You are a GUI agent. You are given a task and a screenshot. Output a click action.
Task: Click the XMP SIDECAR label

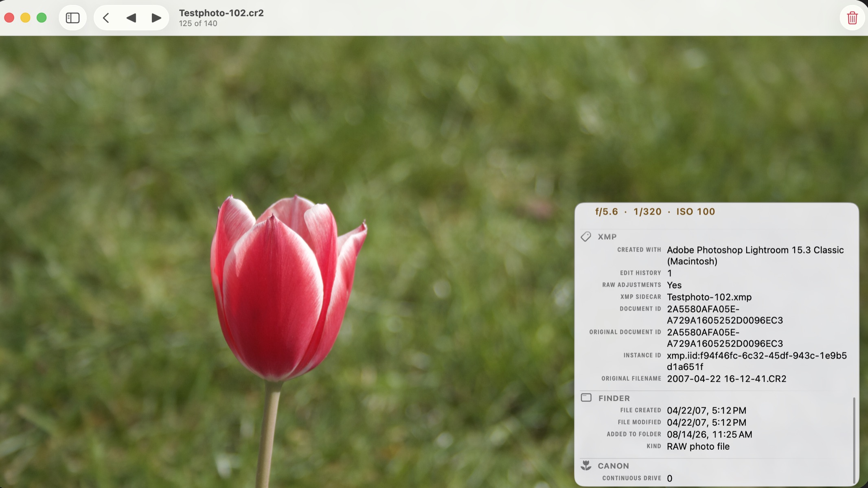(640, 297)
